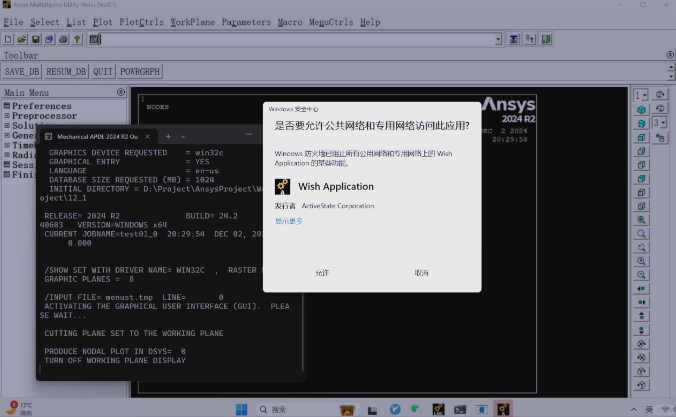Collapse the Toolbar panel button
The height and width of the screenshot is (417, 676).
tap(670, 55)
